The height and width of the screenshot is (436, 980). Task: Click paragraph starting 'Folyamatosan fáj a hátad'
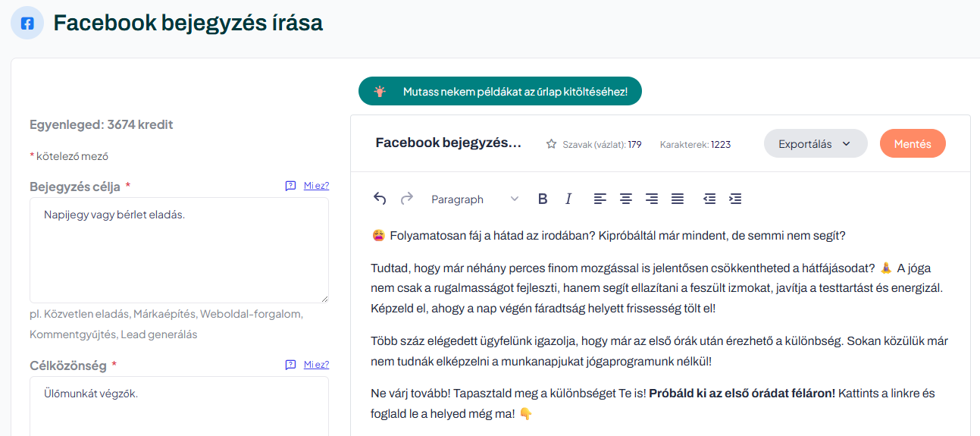pyautogui.click(x=609, y=236)
